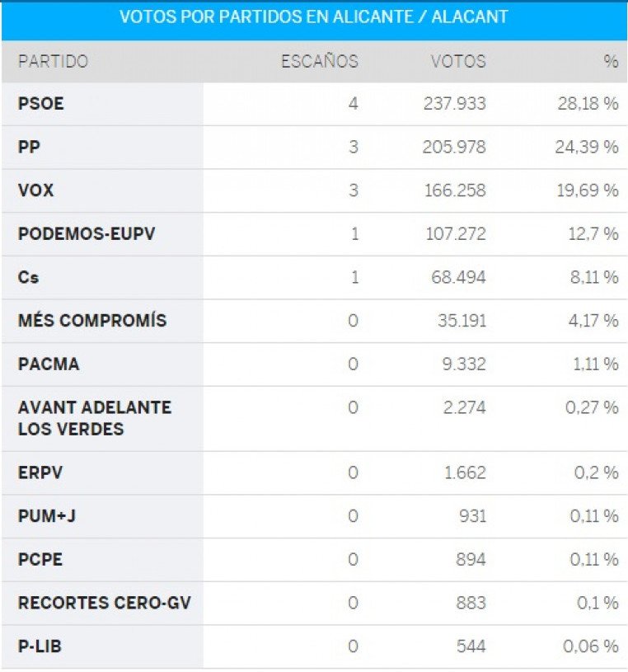Click the table title mentioning Alicante / Alacant
The image size is (628, 672).
point(314,17)
